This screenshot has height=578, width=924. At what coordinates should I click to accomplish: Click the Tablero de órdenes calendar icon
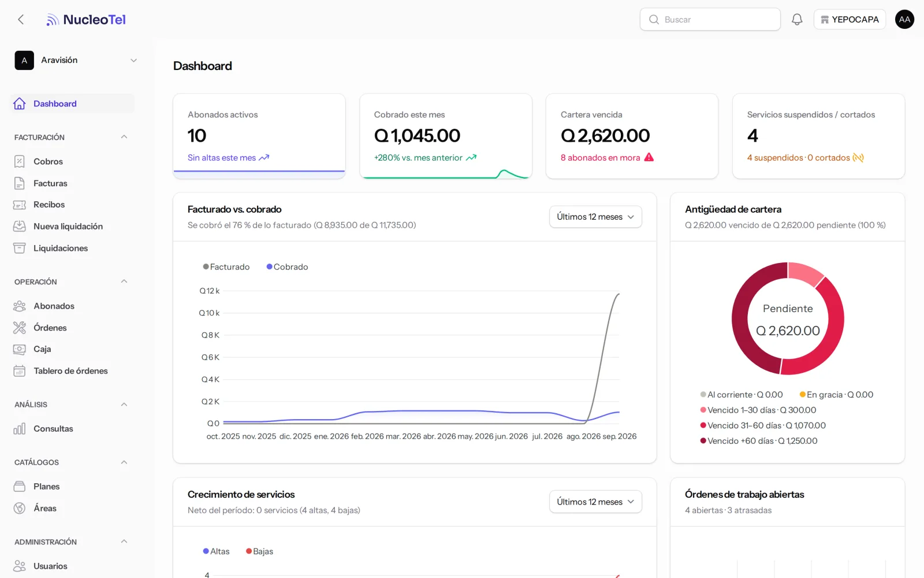(20, 371)
